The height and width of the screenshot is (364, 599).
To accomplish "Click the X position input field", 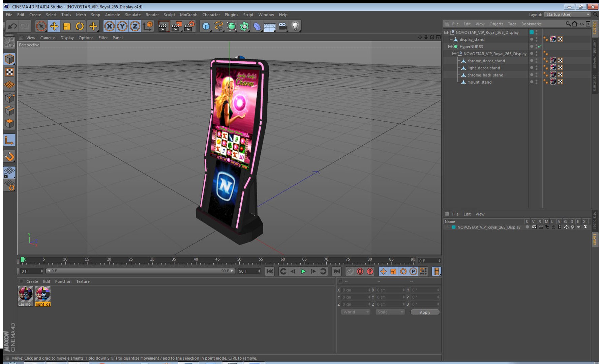I will (x=356, y=290).
